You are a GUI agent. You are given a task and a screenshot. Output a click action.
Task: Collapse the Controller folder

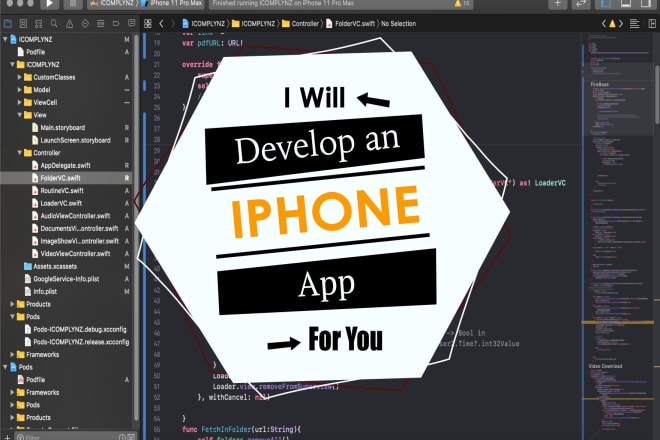point(19,153)
